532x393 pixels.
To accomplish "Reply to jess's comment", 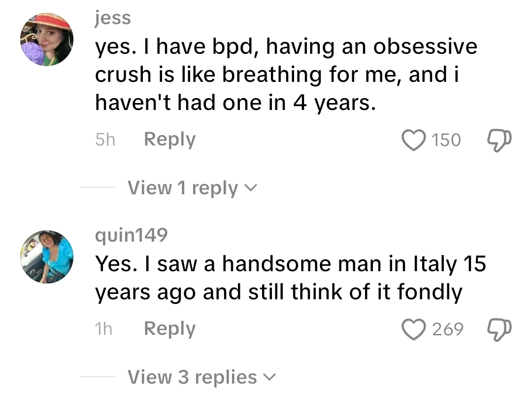I will (x=169, y=140).
